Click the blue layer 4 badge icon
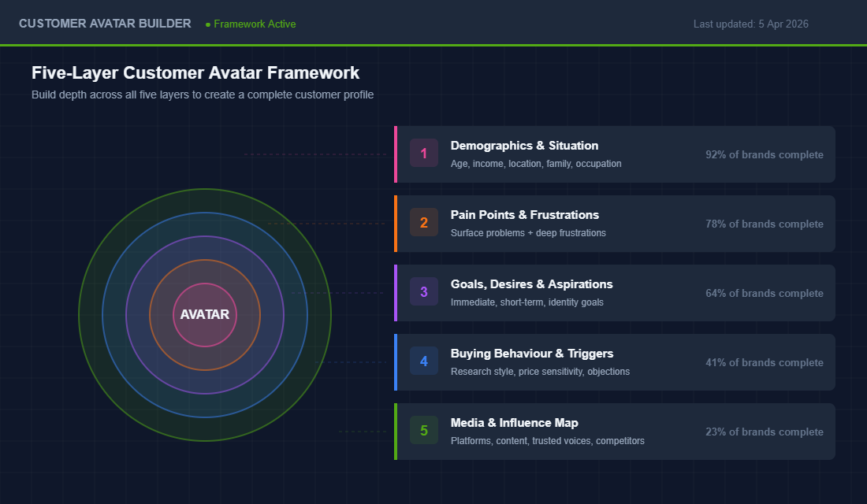Screen dimensions: 867x504 point(424,361)
